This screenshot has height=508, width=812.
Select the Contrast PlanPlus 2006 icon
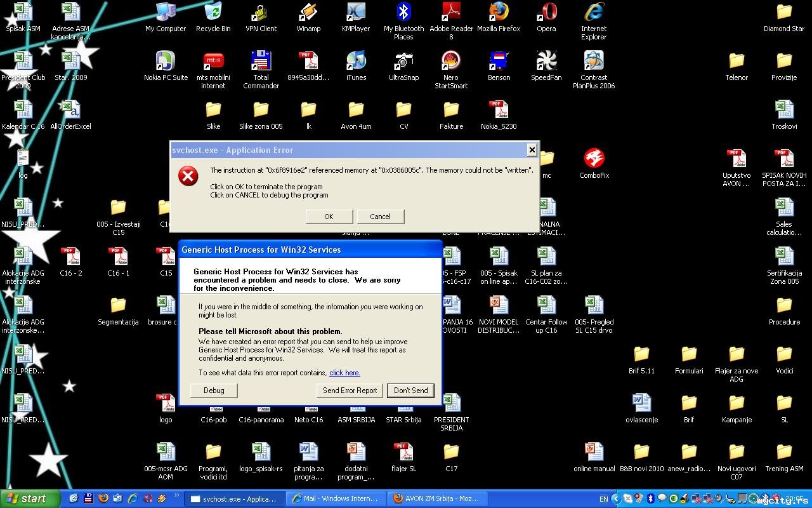594,70
